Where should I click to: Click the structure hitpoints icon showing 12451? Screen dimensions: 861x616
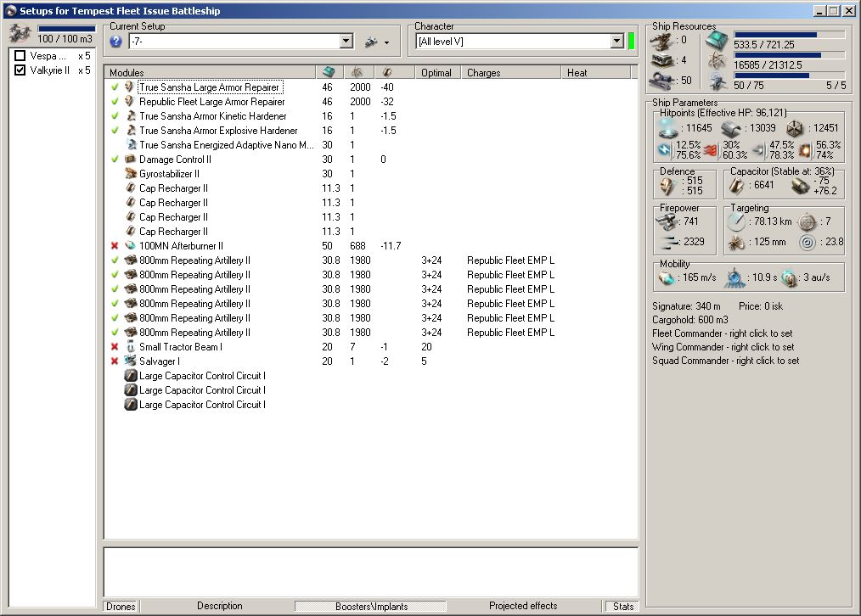tap(795, 129)
